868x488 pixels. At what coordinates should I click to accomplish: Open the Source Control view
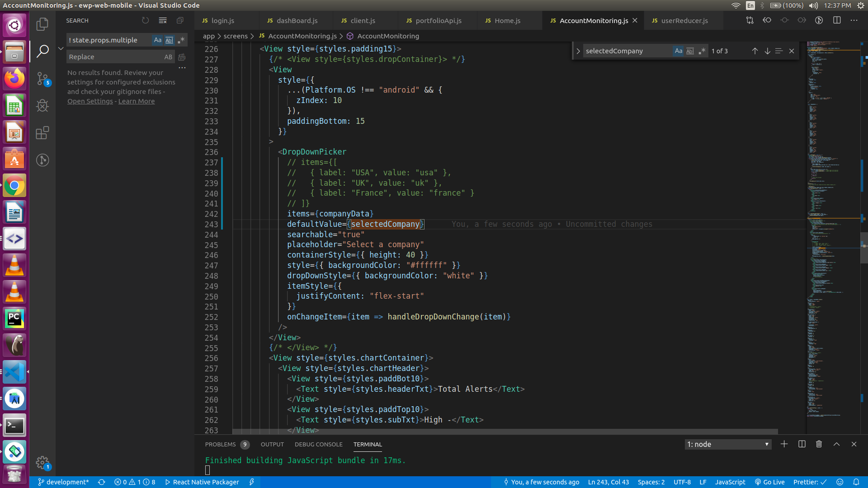point(42,79)
